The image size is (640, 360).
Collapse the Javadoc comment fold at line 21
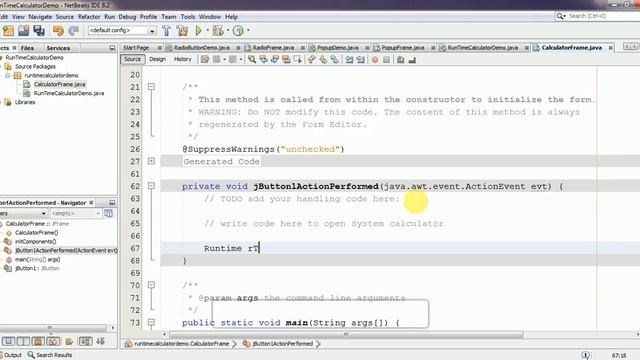pos(151,87)
